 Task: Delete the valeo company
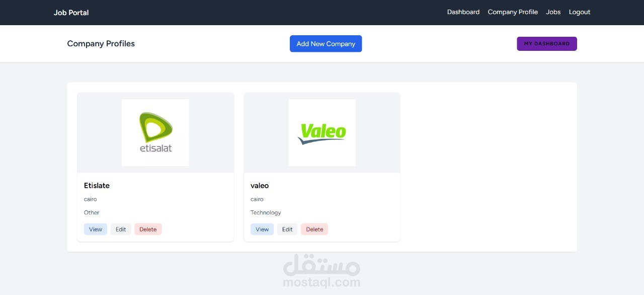(314, 229)
